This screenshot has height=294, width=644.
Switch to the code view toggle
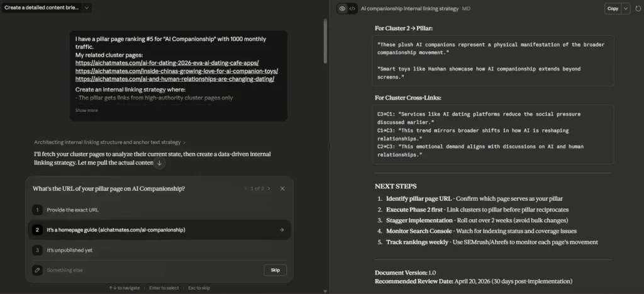(x=352, y=9)
